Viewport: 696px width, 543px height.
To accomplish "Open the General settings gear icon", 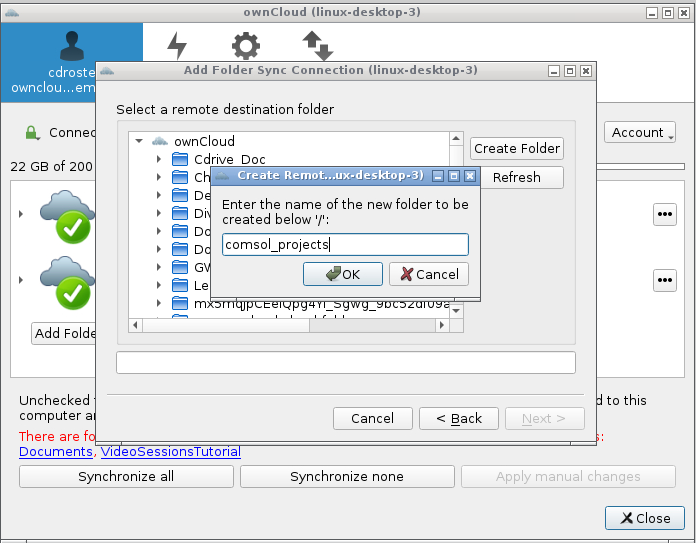I will coord(246,45).
